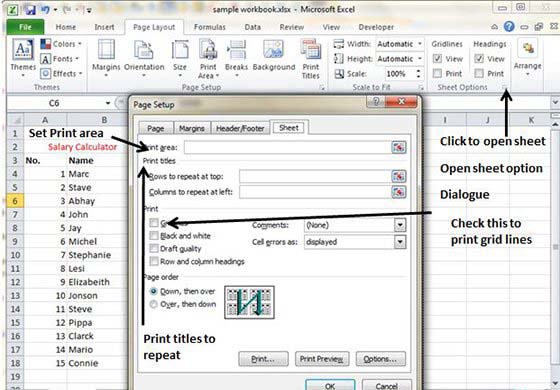Toggle Gridlines View checkbox in ribbon
Image resolution: width=560 pixels, height=390 pixels.
(x=438, y=59)
